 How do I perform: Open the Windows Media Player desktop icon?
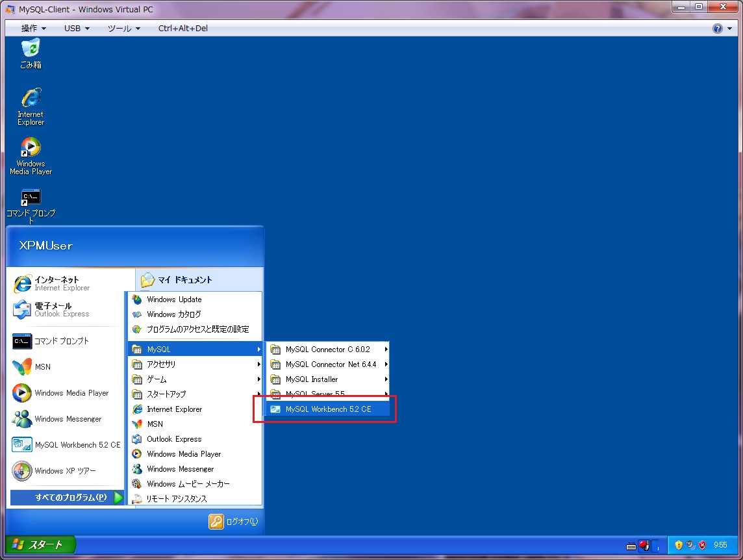(x=31, y=156)
